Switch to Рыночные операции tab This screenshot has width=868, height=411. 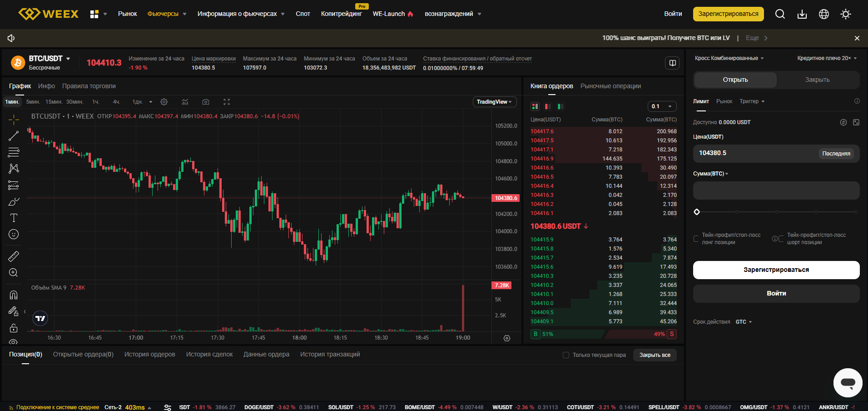click(x=610, y=86)
